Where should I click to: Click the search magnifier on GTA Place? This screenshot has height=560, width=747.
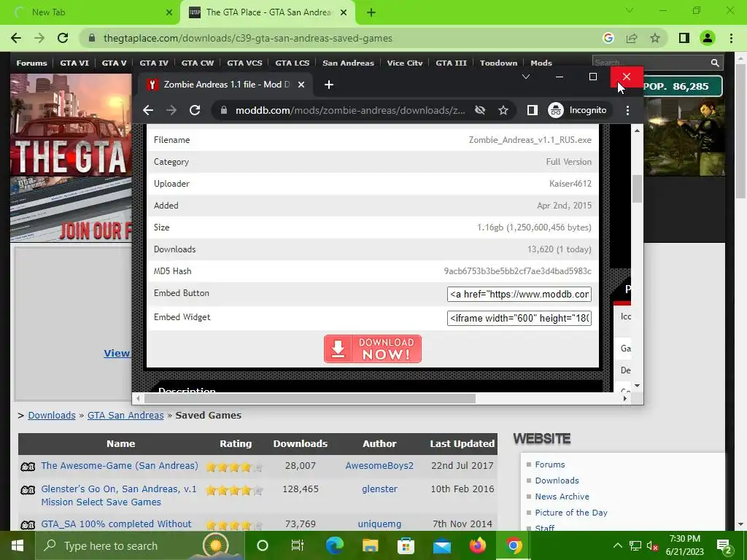coord(715,63)
